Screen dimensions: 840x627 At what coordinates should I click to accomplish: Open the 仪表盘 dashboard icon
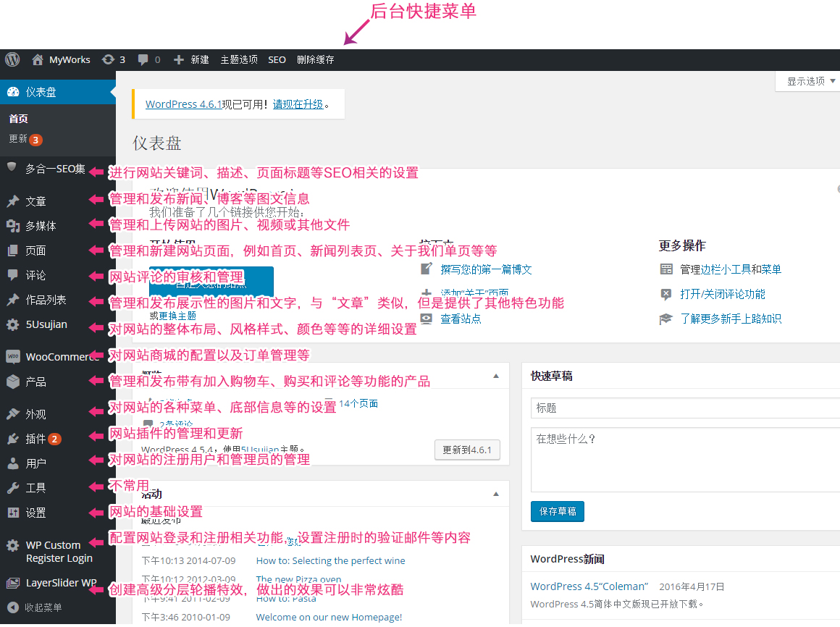pos(13,92)
